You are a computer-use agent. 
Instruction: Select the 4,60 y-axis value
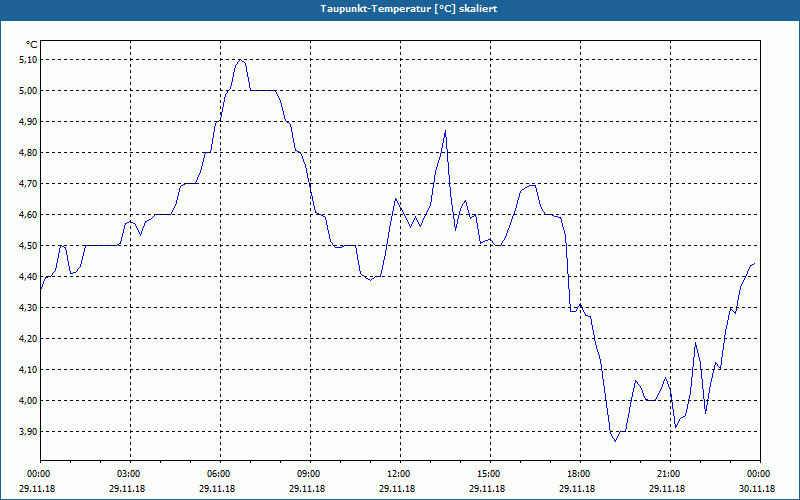click(28, 215)
